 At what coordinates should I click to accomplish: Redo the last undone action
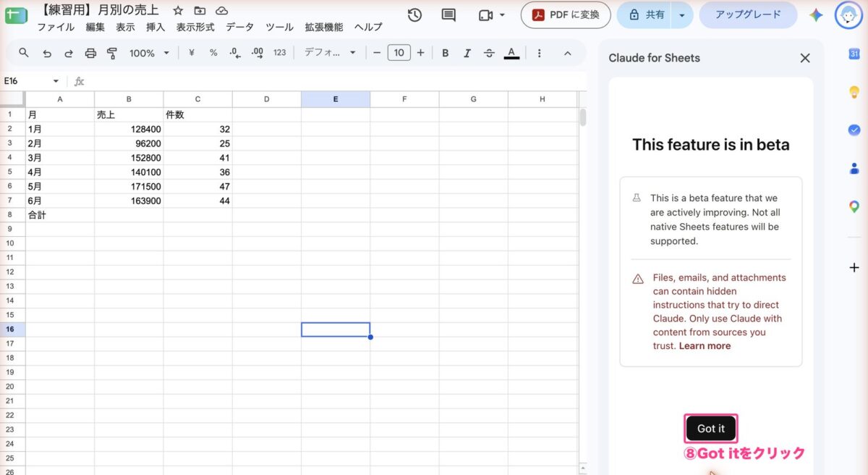69,53
